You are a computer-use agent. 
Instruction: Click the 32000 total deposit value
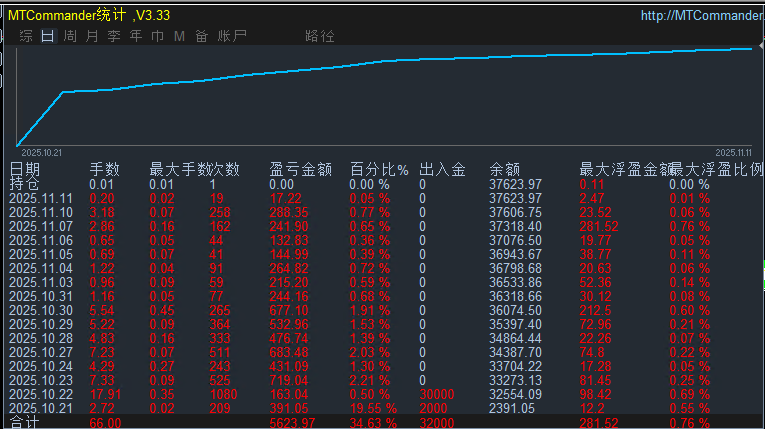coord(437,423)
